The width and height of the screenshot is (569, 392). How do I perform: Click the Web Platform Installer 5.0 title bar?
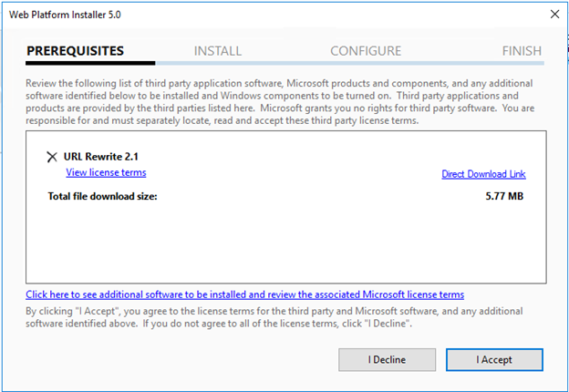click(228, 14)
